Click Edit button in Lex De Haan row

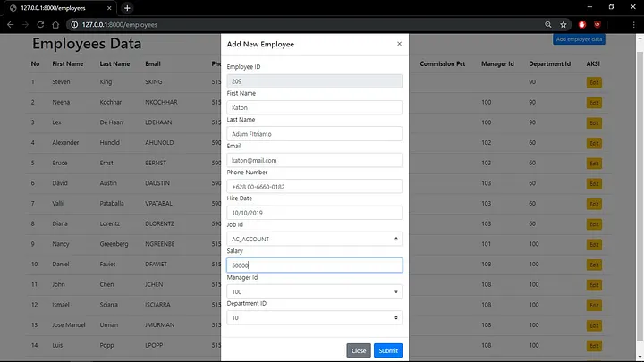[x=594, y=122]
